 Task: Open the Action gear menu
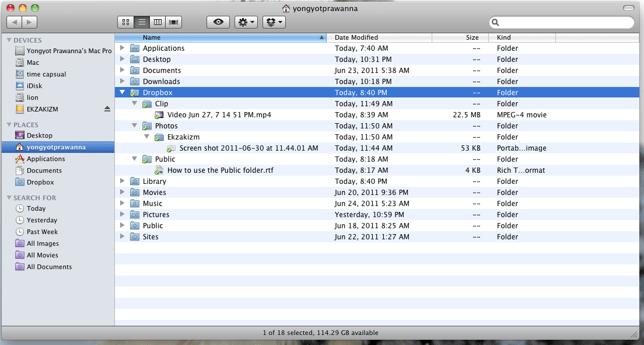[x=246, y=22]
